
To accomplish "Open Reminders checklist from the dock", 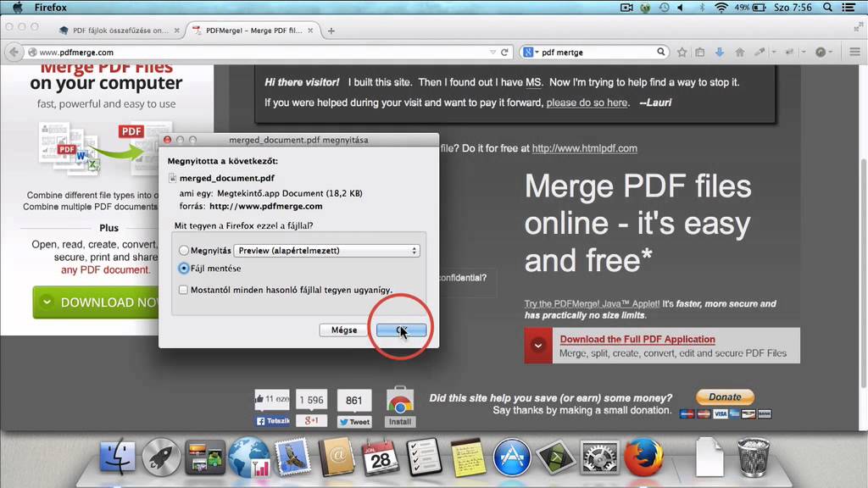I will (x=424, y=457).
